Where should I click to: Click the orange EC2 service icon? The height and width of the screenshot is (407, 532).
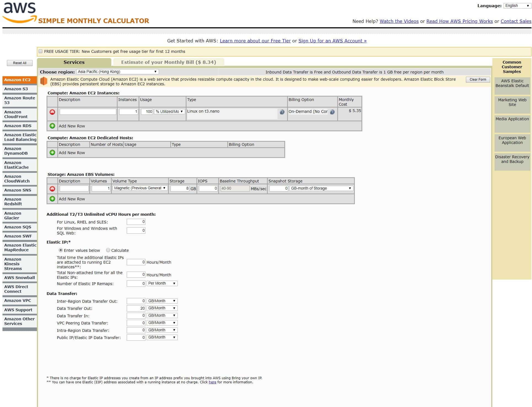tap(44, 81)
